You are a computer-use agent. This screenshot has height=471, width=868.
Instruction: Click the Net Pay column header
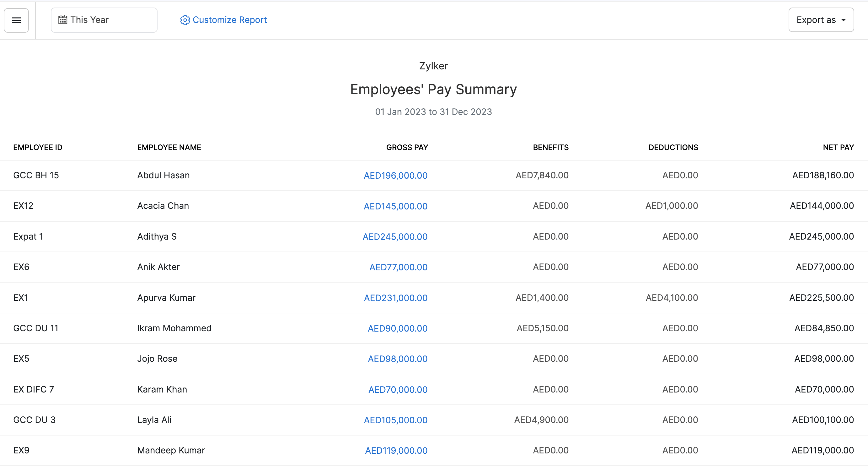[x=838, y=147]
